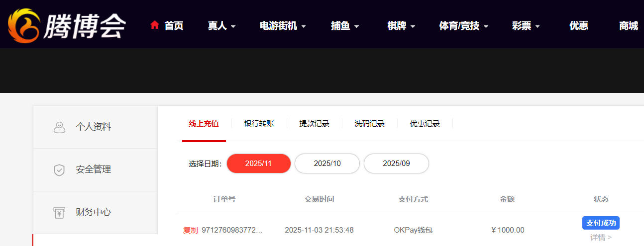Viewport: 644px width, 246px height.
Task: Switch to the 提款记录 tab
Action: pyautogui.click(x=314, y=124)
